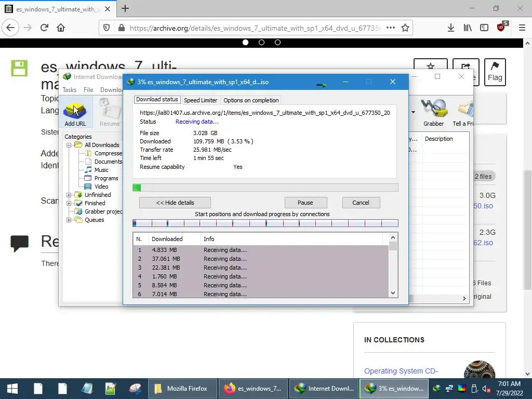Image resolution: width=532 pixels, height=399 pixels.
Task: Switch to Download status tab
Action: 157,99
